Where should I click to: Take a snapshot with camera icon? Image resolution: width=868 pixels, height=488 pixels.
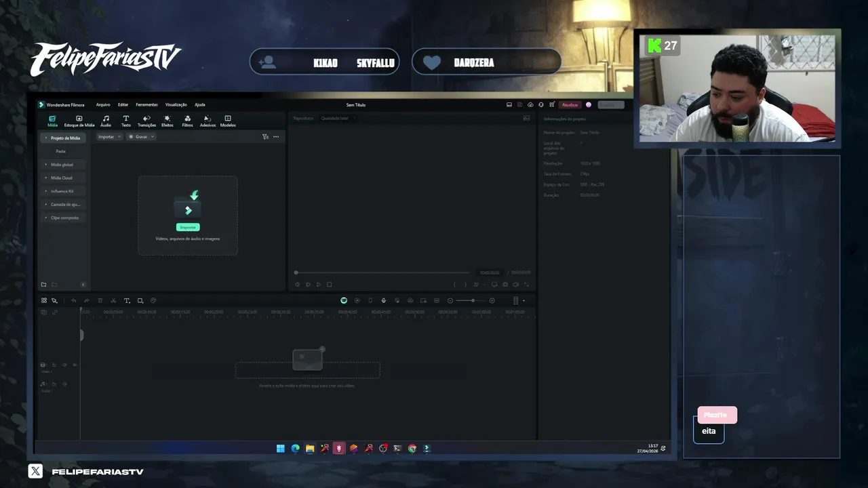click(505, 285)
